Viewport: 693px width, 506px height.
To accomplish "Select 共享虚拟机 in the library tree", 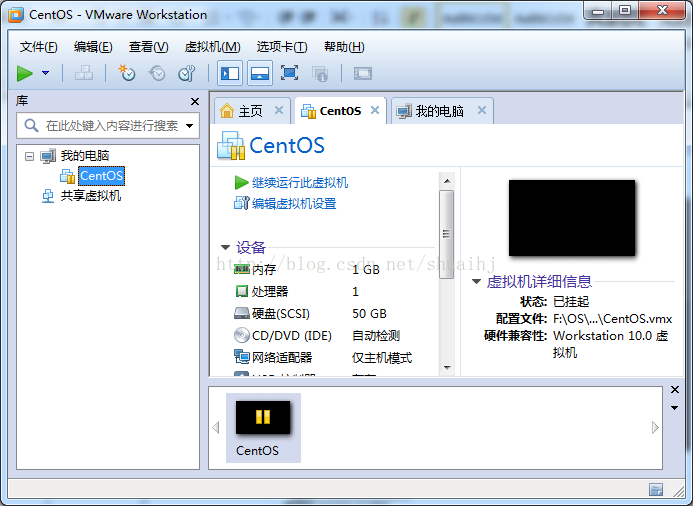I will pos(91,195).
